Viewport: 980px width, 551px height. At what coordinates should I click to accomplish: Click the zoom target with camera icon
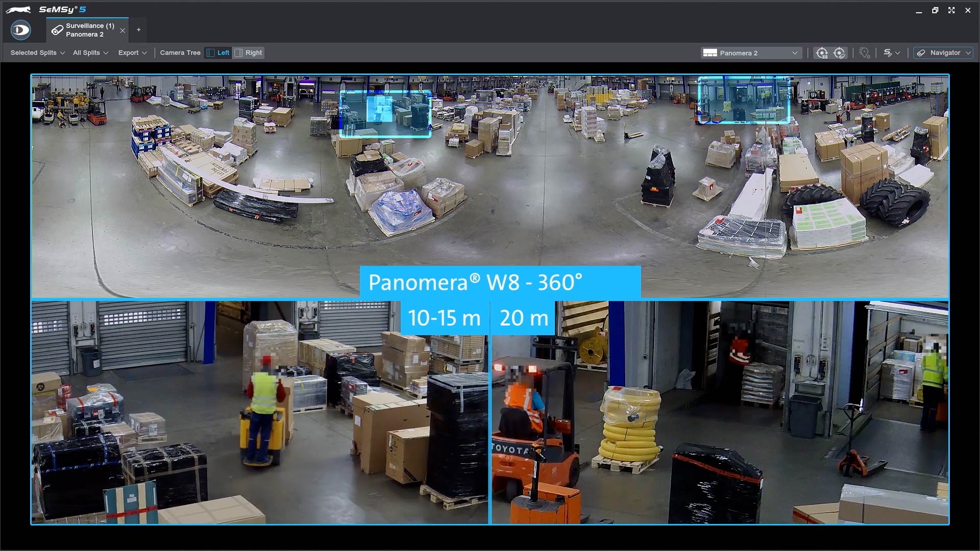click(839, 53)
